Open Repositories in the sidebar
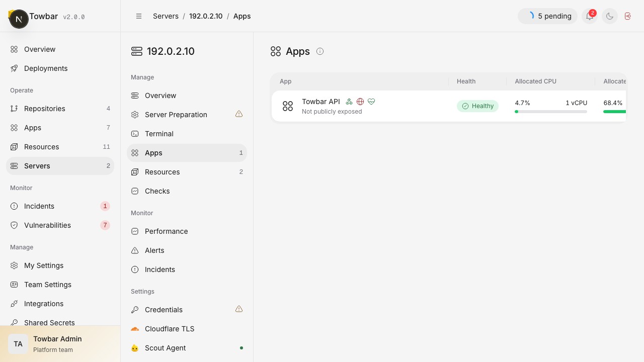Viewport: 644px width, 362px height. point(60,109)
